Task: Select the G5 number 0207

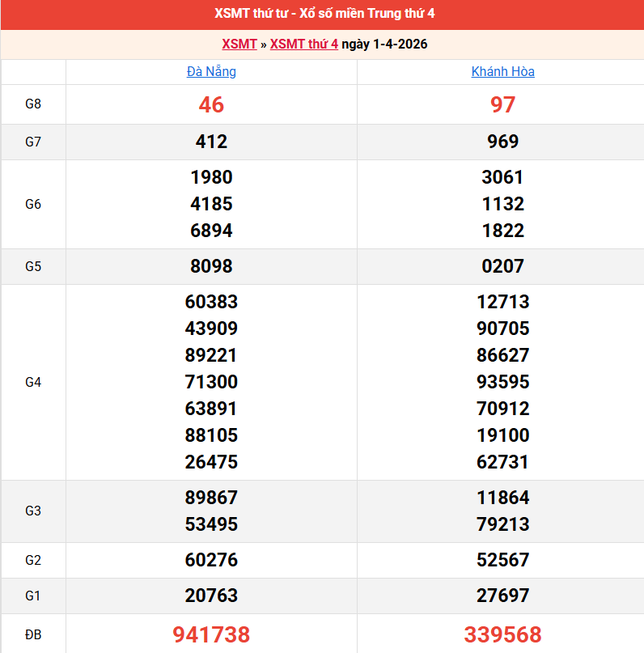Action: click(502, 266)
